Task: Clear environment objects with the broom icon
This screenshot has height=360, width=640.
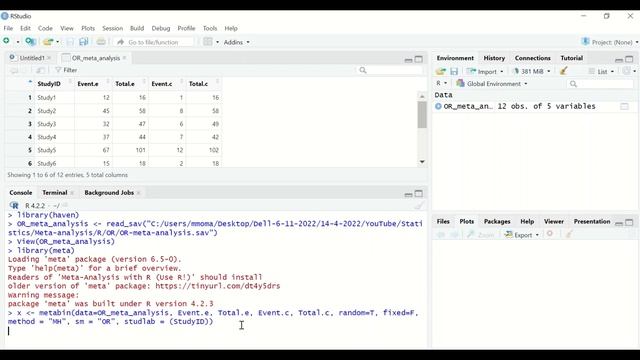Action: pyautogui.click(x=564, y=71)
